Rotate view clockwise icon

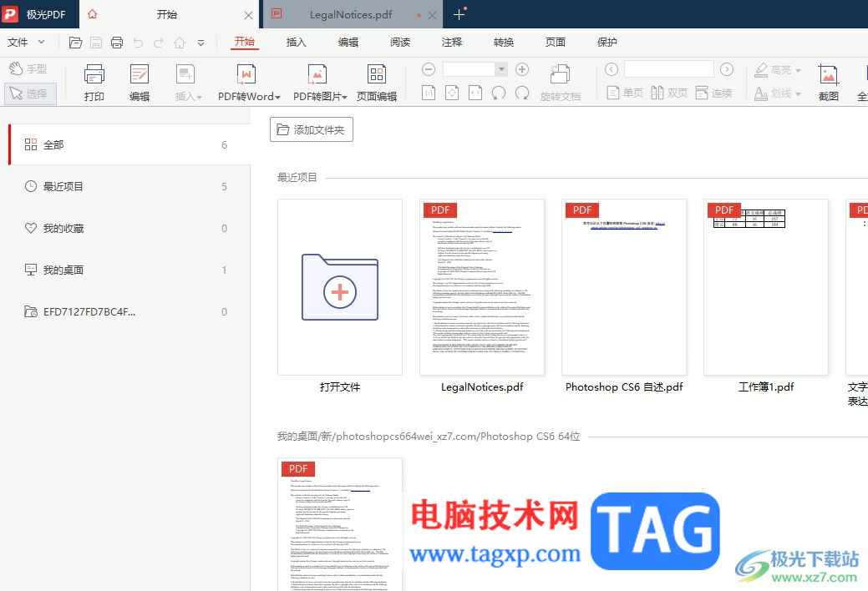click(522, 93)
